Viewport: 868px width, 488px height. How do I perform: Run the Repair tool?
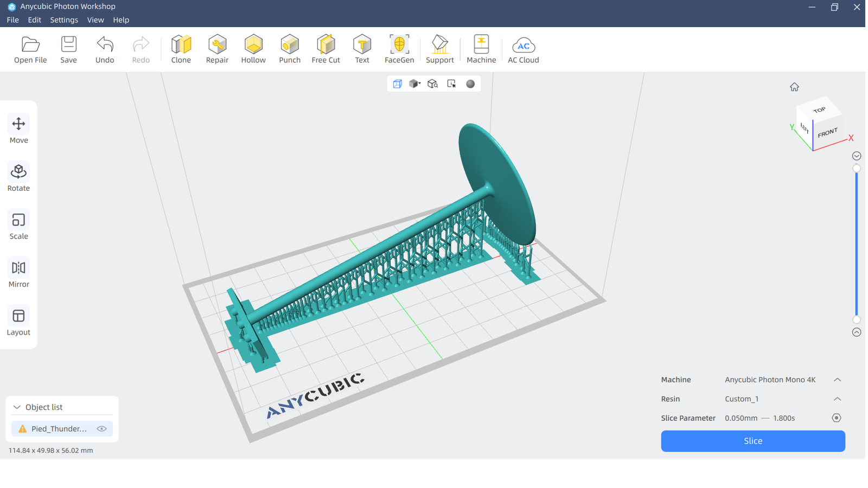(217, 49)
